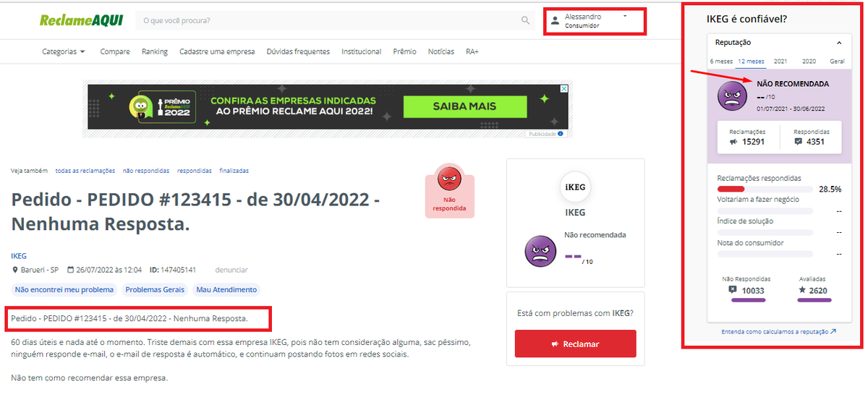Click the purple angry face in the IKEG card

[540, 252]
